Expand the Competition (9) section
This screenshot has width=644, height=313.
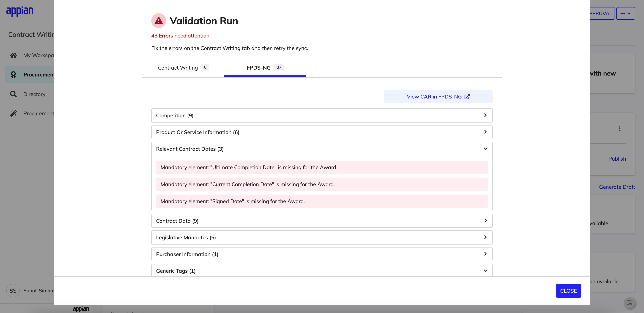[x=322, y=115]
